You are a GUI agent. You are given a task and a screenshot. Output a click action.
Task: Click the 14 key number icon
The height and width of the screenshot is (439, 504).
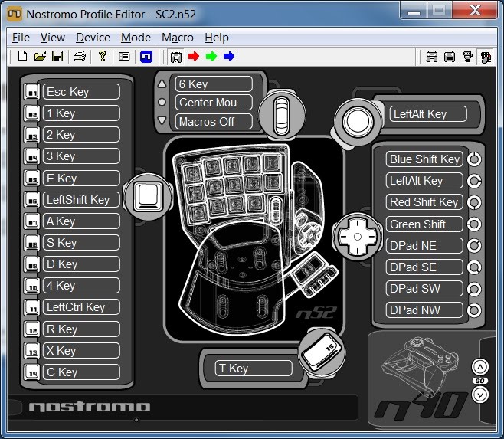(32, 372)
